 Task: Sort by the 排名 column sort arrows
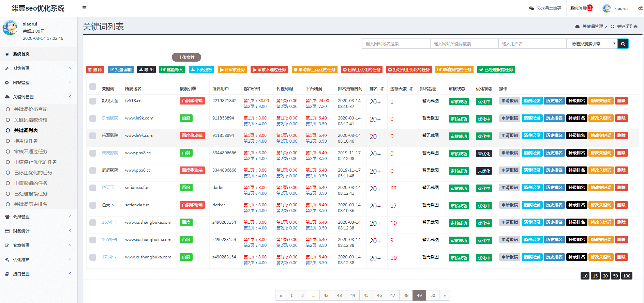382,89
